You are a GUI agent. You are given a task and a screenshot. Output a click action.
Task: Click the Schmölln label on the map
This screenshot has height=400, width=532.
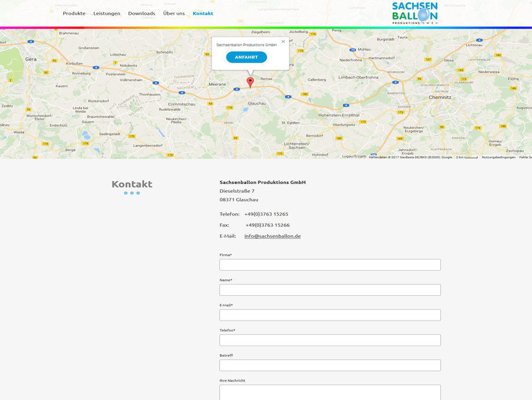tap(164, 52)
